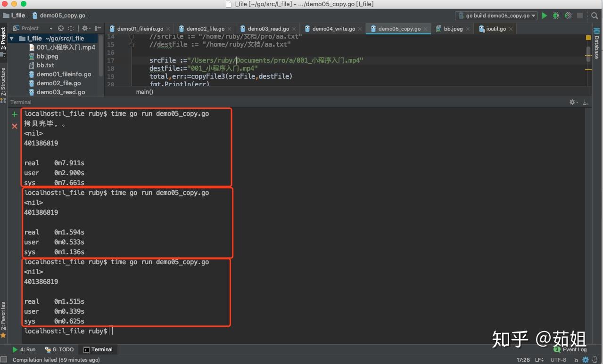This screenshot has width=603, height=364.
Task: Open the TODO tool window
Action: 60,349
